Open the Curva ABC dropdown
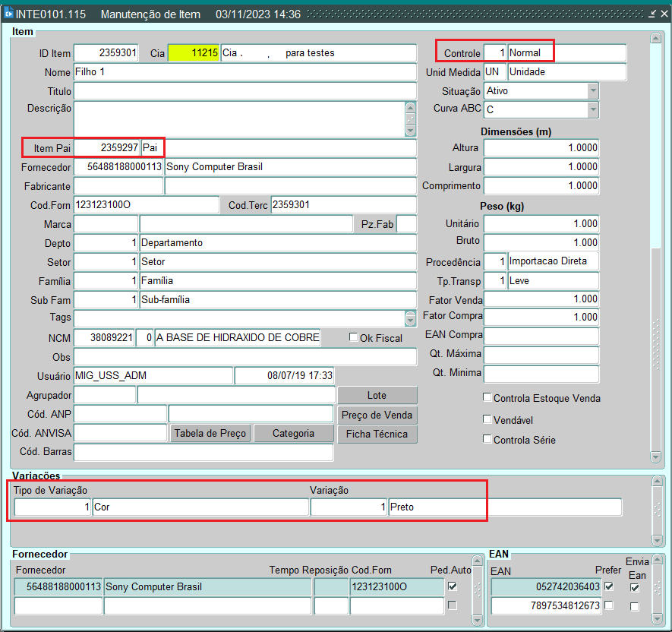 point(593,109)
